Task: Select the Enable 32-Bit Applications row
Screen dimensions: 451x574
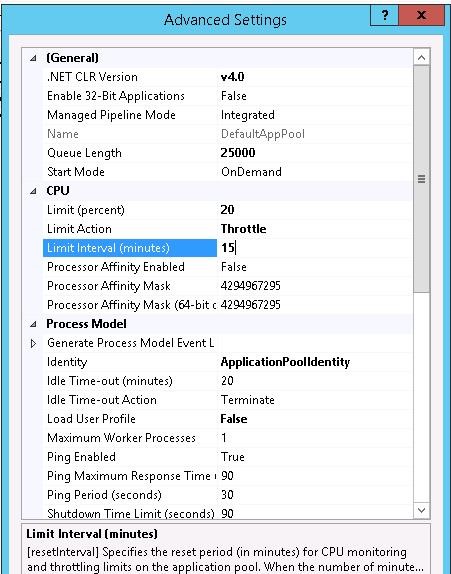Action: tap(227, 96)
